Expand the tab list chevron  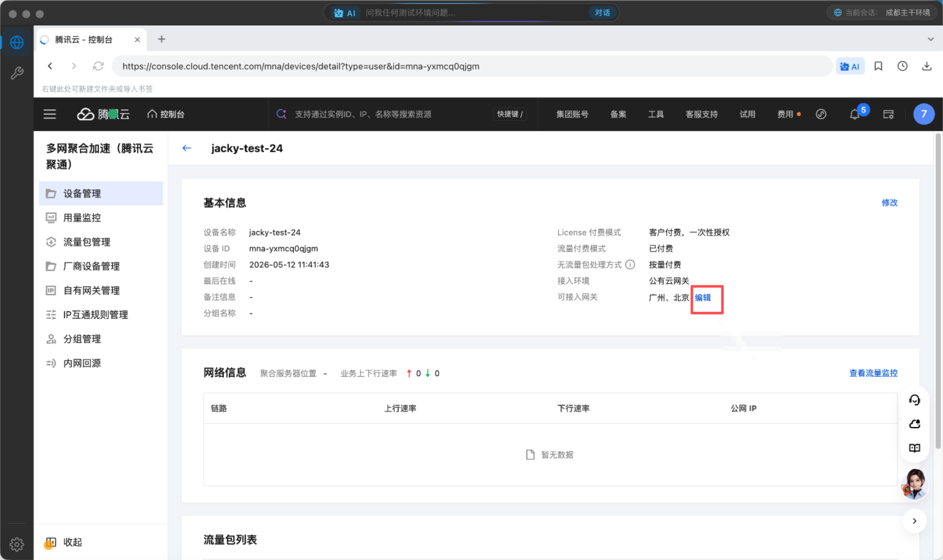pos(931,39)
